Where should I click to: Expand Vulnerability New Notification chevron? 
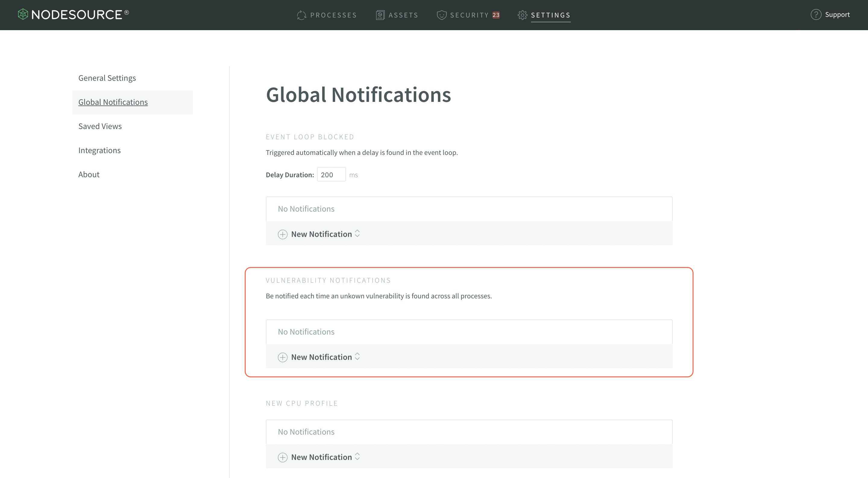coord(357,357)
